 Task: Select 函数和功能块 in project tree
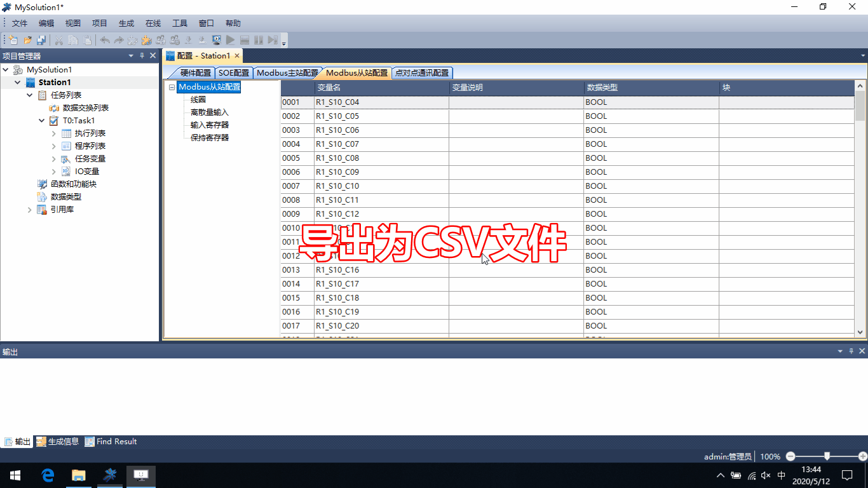coord(73,184)
